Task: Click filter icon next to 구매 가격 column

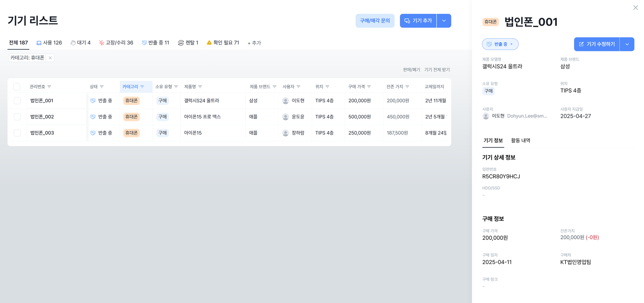Action: pyautogui.click(x=369, y=87)
